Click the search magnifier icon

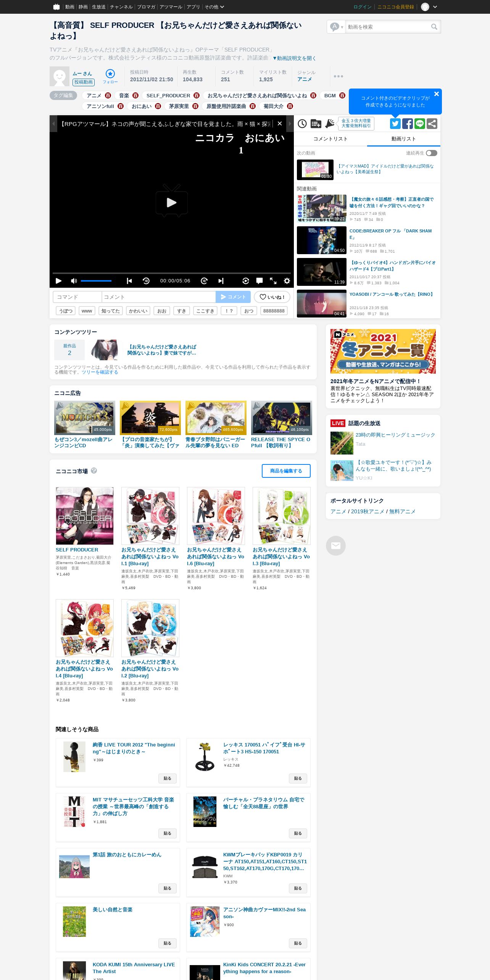[x=434, y=27]
